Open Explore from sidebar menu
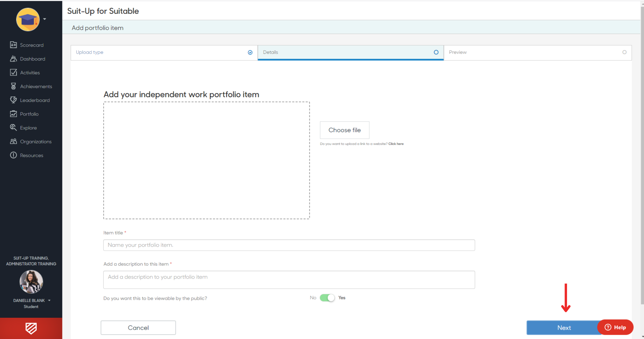Image resolution: width=644 pixels, height=339 pixels. tap(31, 128)
